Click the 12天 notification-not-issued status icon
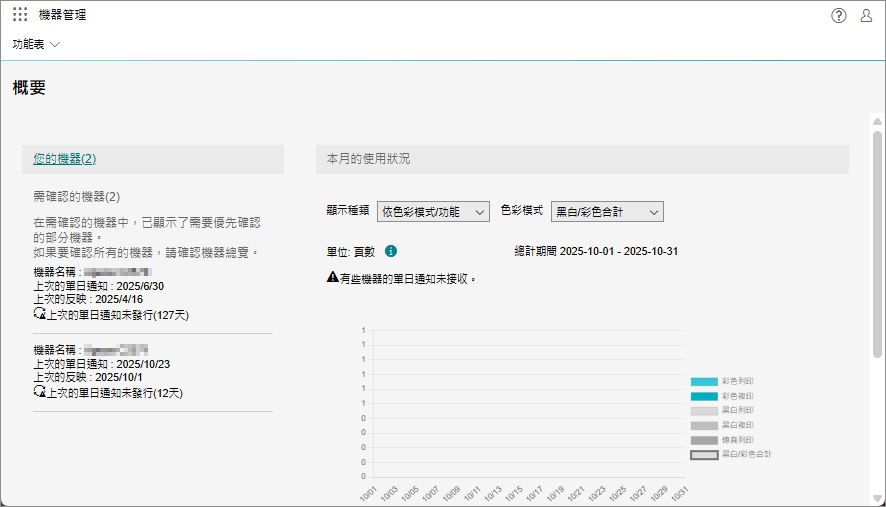 coord(40,392)
